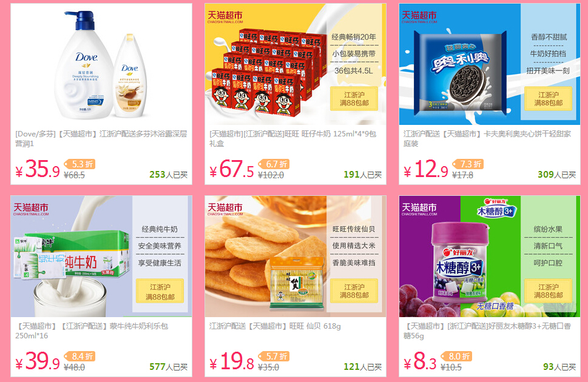Screen dimensions: 588x382
Task: Click the 6.7折 discount tag on Wangzai milk
Action: (274, 164)
